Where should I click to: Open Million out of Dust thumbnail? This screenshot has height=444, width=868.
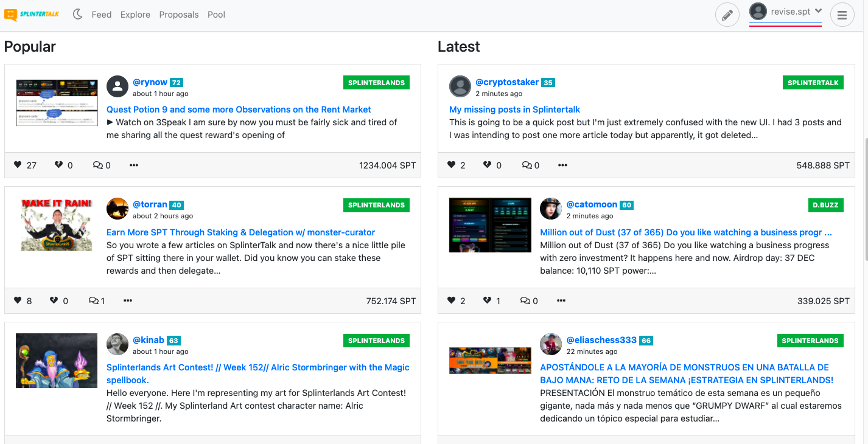pos(490,225)
